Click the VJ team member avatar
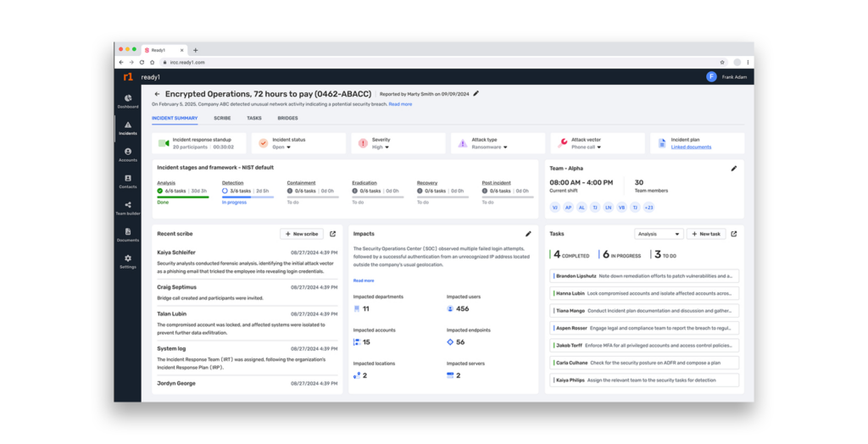The image size is (868, 444). [554, 208]
